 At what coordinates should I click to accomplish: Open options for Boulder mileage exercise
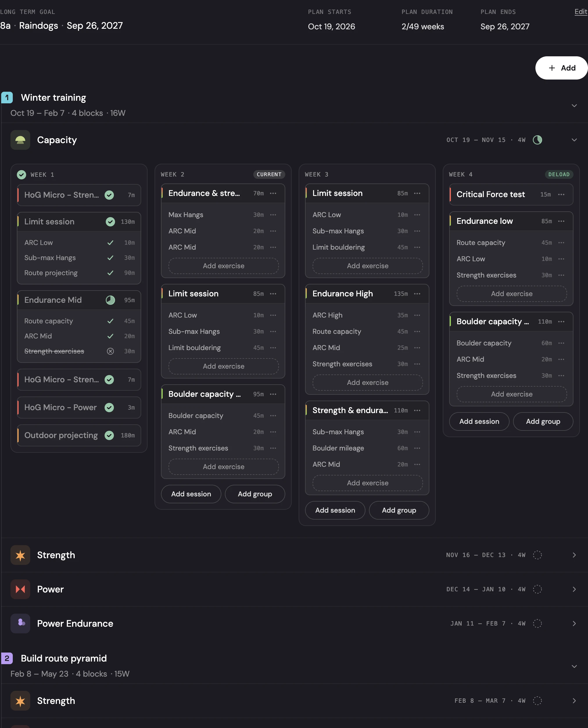pyautogui.click(x=417, y=448)
